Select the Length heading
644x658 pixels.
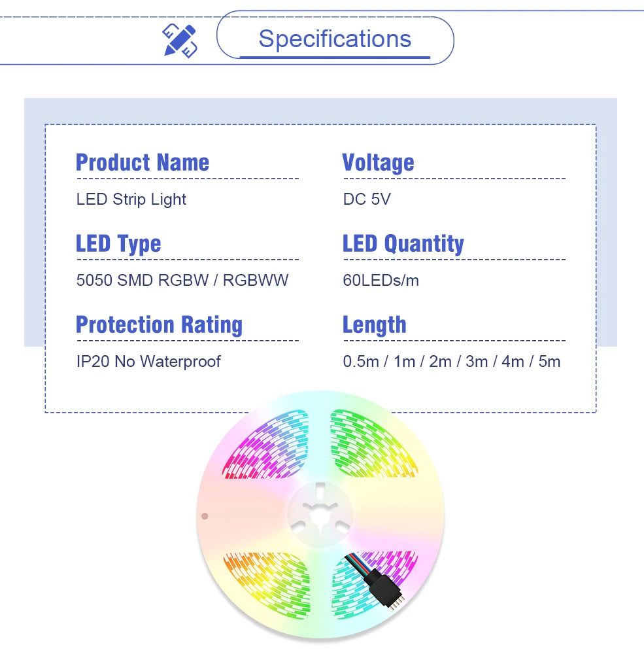point(375,324)
